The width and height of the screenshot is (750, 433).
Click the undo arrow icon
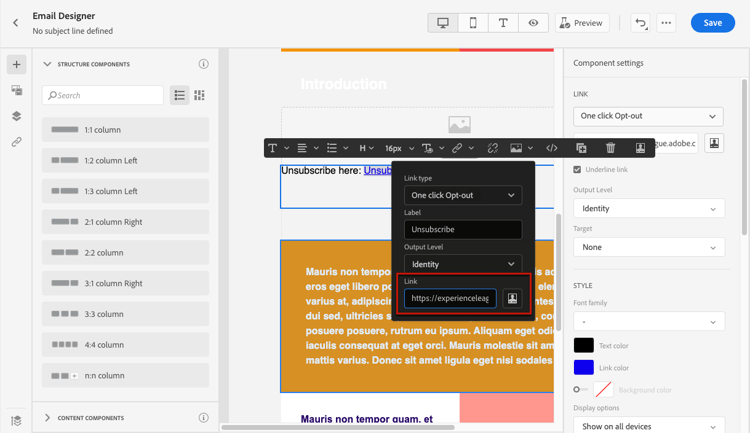point(640,23)
